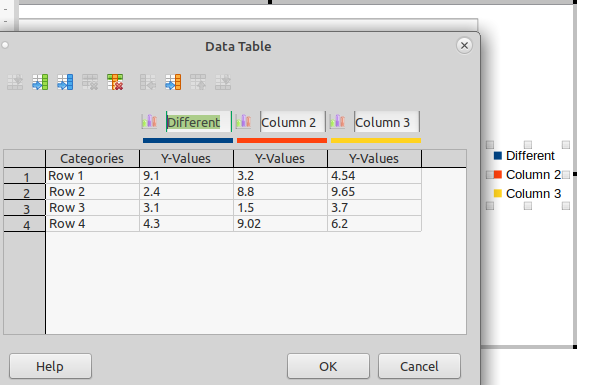
Task: Click yellow legend swatch next to Column 3
Action: (x=498, y=193)
